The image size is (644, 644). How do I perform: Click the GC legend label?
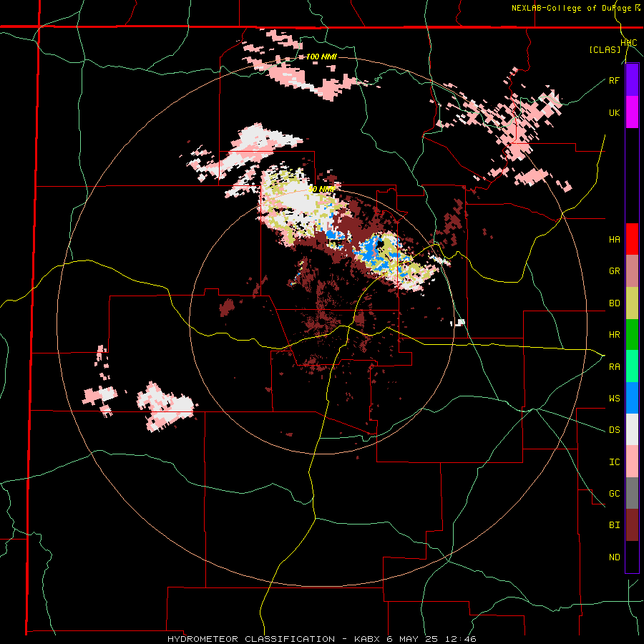coord(615,494)
